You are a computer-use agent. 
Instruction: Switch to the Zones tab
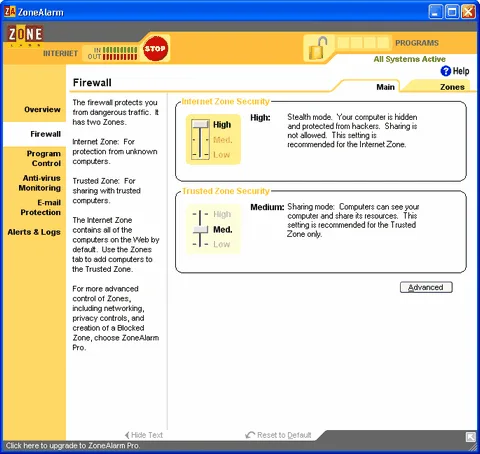pos(452,87)
